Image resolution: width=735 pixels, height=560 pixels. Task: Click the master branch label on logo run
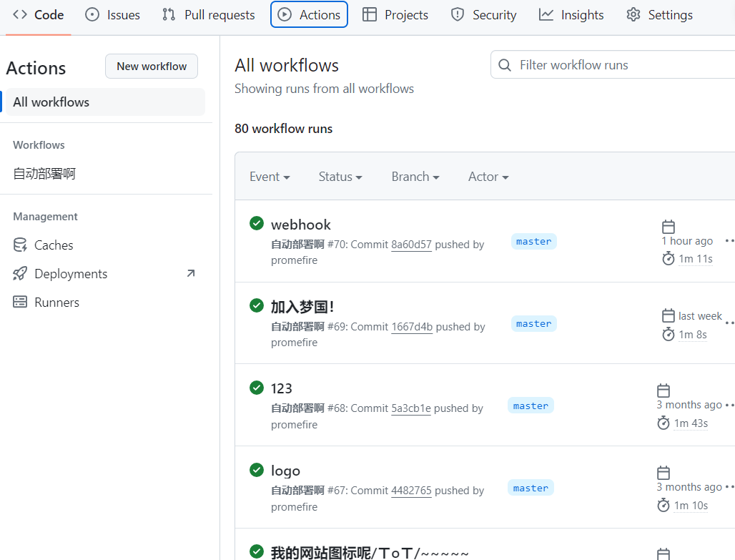tap(531, 488)
